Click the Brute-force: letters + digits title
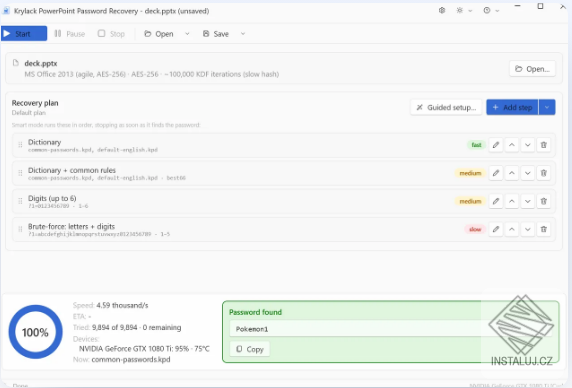 pos(72,226)
